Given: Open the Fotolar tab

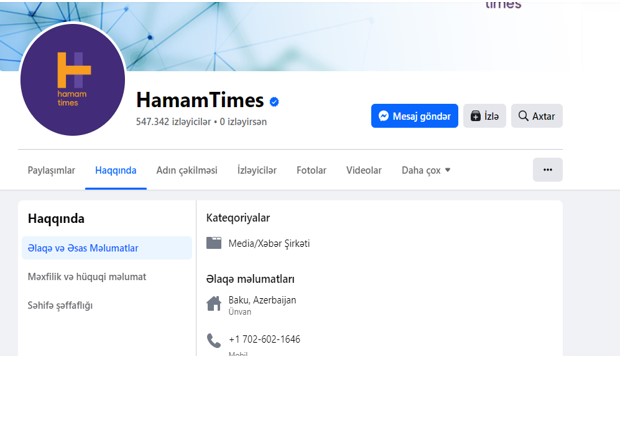Looking at the screenshot, I should 311,170.
